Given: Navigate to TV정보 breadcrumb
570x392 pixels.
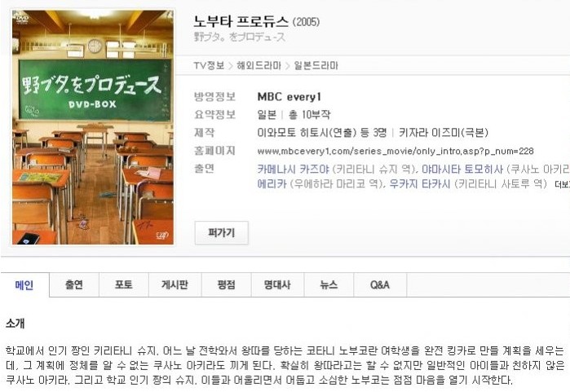Looking at the screenshot, I should 209,66.
